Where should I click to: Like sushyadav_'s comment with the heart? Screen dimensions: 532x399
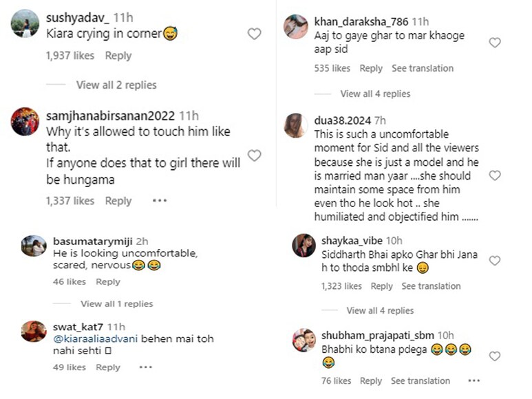[254, 34]
